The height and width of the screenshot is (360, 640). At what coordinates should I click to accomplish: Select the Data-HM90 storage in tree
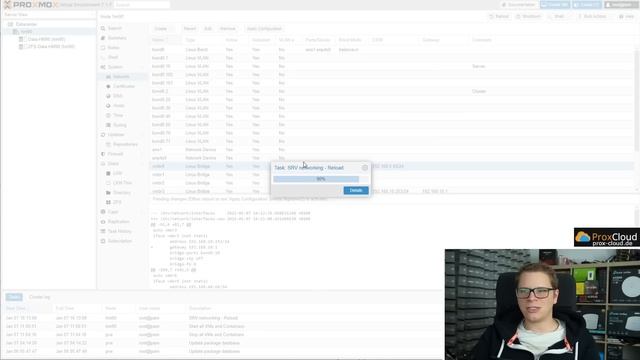(46, 39)
